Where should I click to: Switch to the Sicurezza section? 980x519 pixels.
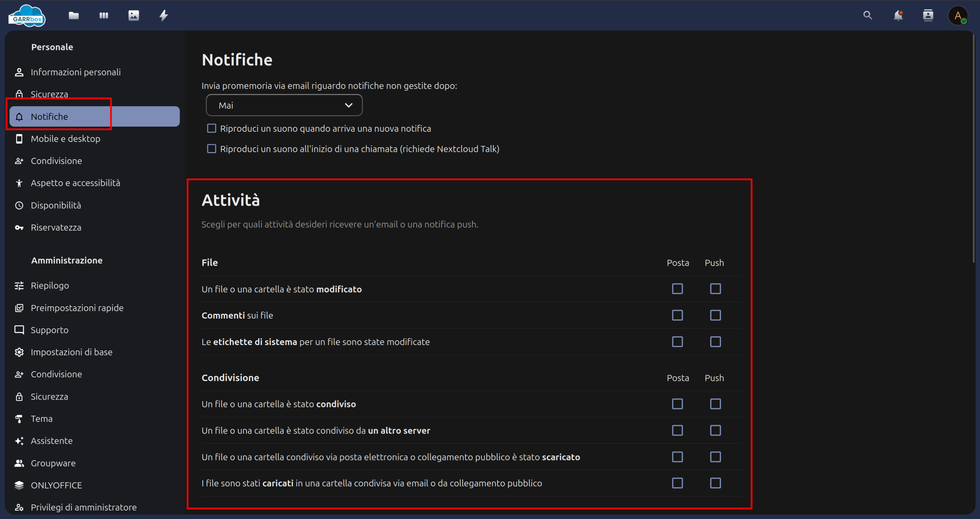49,94
